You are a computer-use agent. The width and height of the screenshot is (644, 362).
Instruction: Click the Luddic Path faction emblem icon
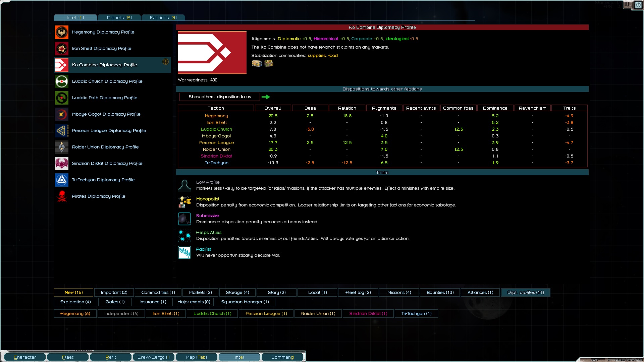coord(62,98)
